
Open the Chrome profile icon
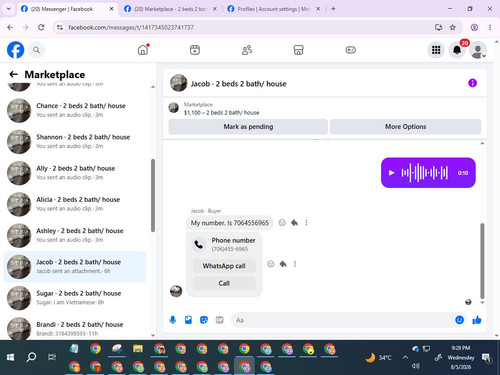(474, 27)
